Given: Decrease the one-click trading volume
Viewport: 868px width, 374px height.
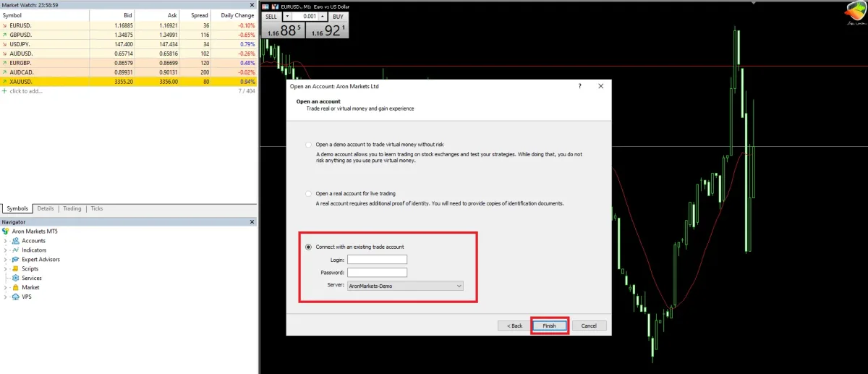Looking at the screenshot, I should pos(286,16).
